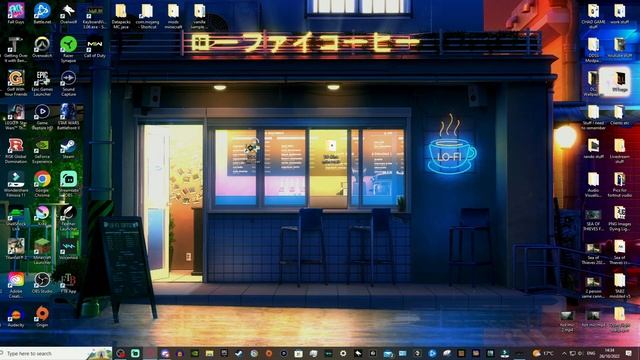
Task: Launch OBS Studio from the desktop
Action: tap(42, 283)
